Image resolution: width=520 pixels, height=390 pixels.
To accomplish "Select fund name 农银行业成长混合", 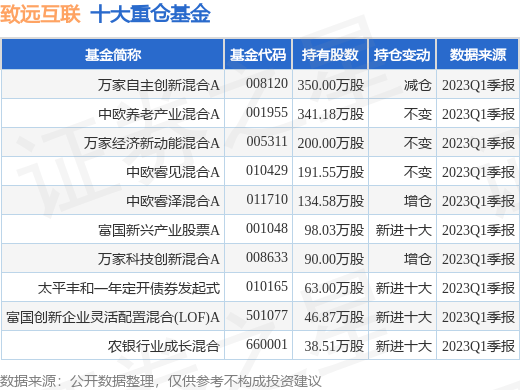I will pos(164,346).
